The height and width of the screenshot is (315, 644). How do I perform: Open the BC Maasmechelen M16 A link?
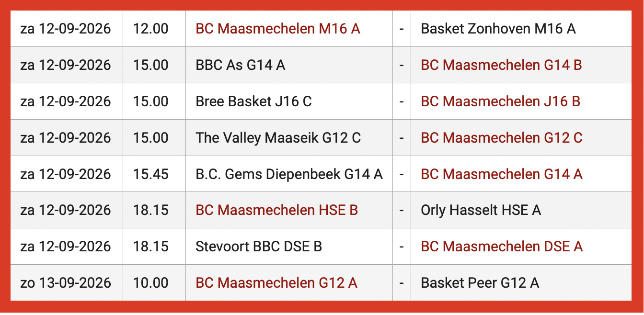point(277,29)
